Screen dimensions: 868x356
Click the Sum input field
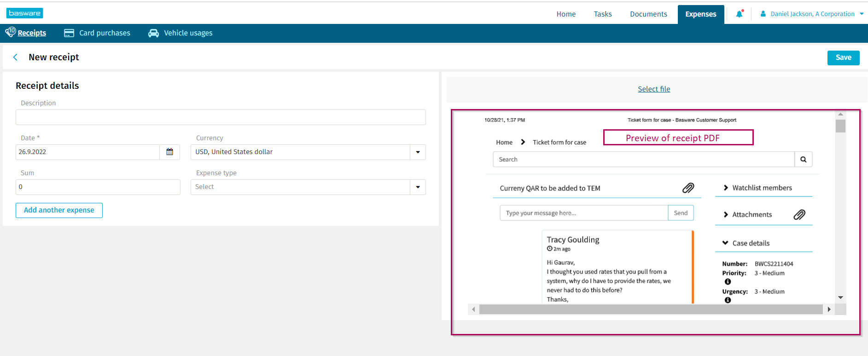98,187
